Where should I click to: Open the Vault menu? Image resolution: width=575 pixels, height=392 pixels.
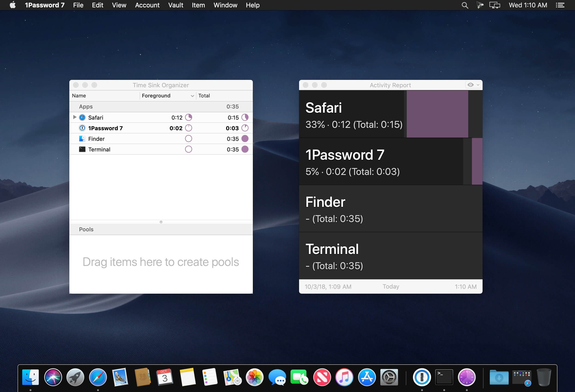[175, 5]
